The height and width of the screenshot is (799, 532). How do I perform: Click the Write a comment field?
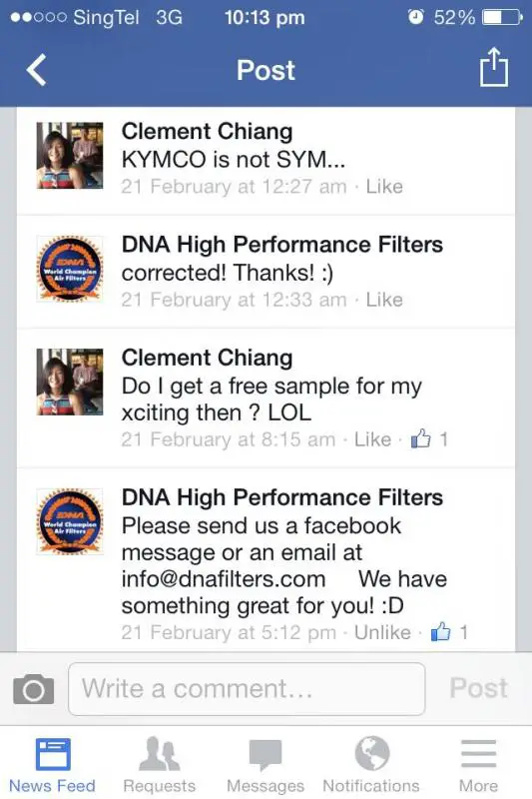coord(247,689)
